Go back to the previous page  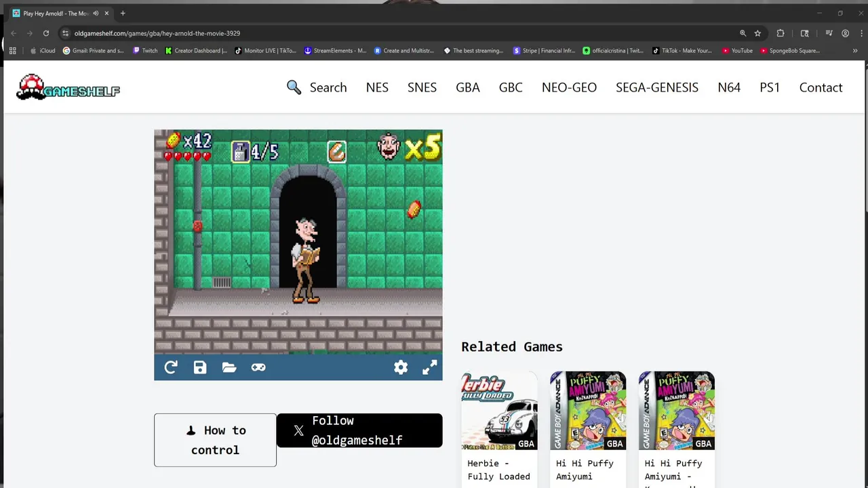pos(14,33)
